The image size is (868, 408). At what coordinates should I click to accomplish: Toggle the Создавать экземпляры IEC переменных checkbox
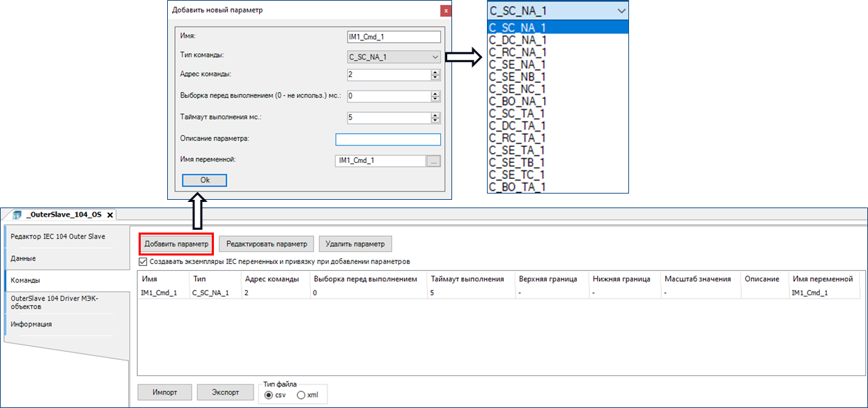[x=144, y=262]
